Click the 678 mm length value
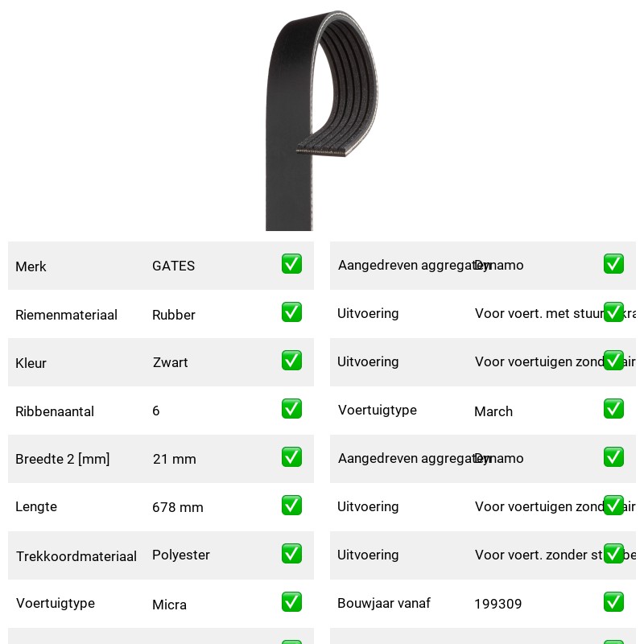Viewport: 644px width, 644px height. (x=177, y=507)
